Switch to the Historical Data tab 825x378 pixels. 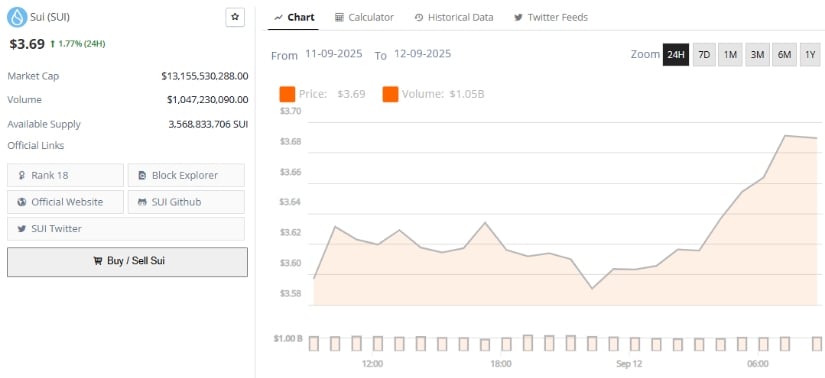[454, 17]
